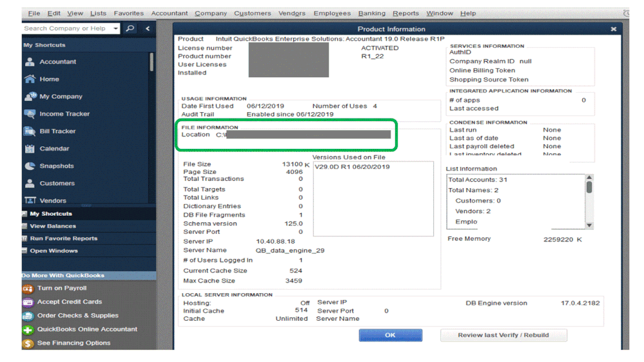Click DB Engine version 17.0.4.2182
Image resolution: width=644 pixels, height=362 pixels.
click(x=580, y=303)
